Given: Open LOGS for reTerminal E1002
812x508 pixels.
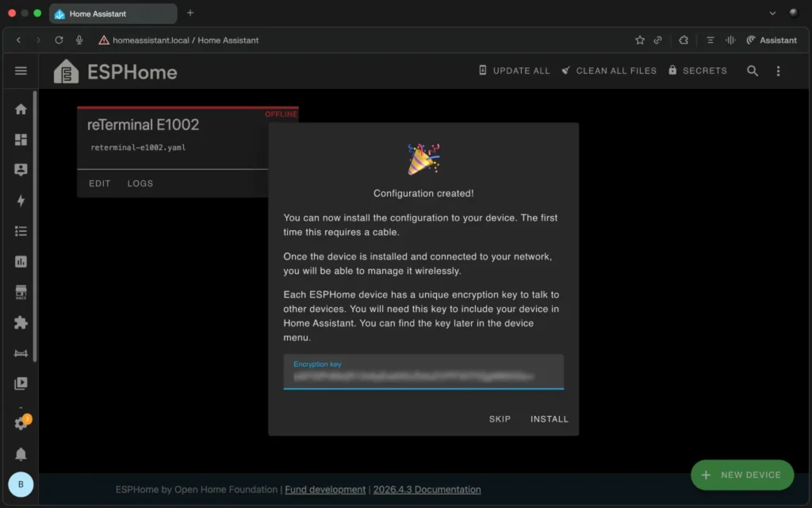Looking at the screenshot, I should point(140,183).
